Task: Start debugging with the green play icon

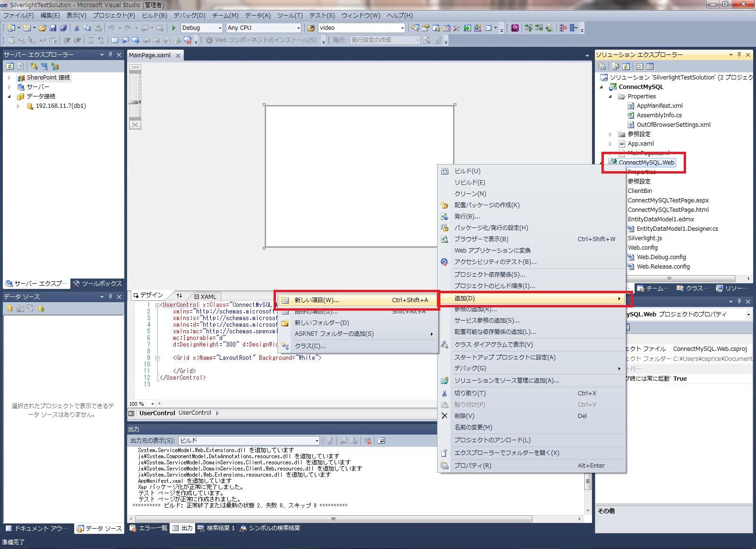Action: point(174,28)
